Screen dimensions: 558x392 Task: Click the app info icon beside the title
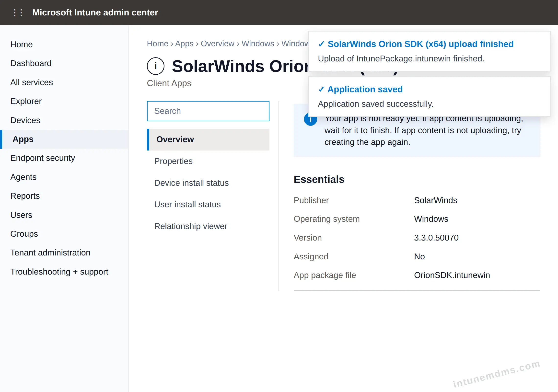[156, 66]
